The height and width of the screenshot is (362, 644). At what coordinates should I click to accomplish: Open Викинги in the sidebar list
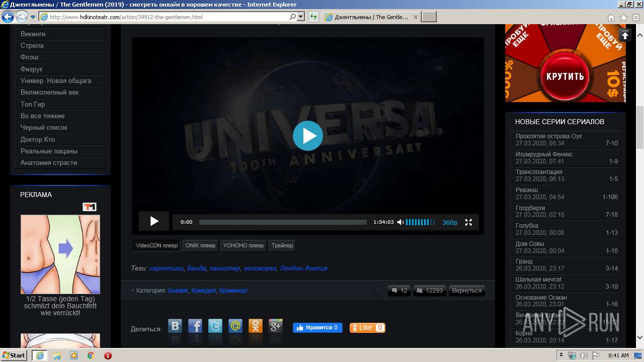coord(60,34)
